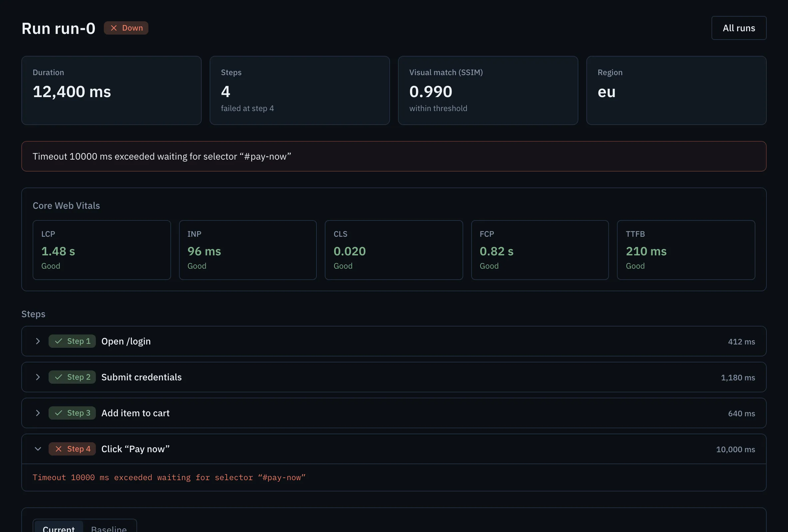Select the CLS 0.020 vitals card
788x532 pixels.
pyautogui.click(x=394, y=250)
